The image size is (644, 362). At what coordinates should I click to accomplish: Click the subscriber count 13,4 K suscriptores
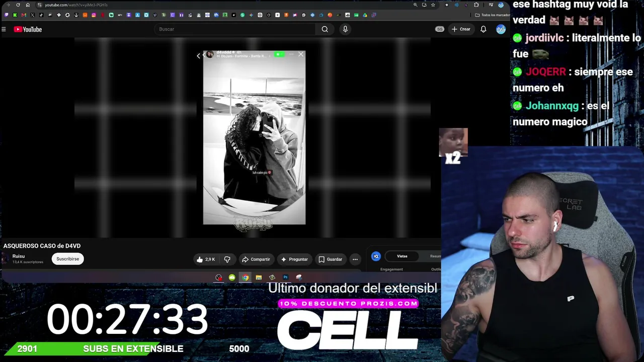click(x=28, y=262)
